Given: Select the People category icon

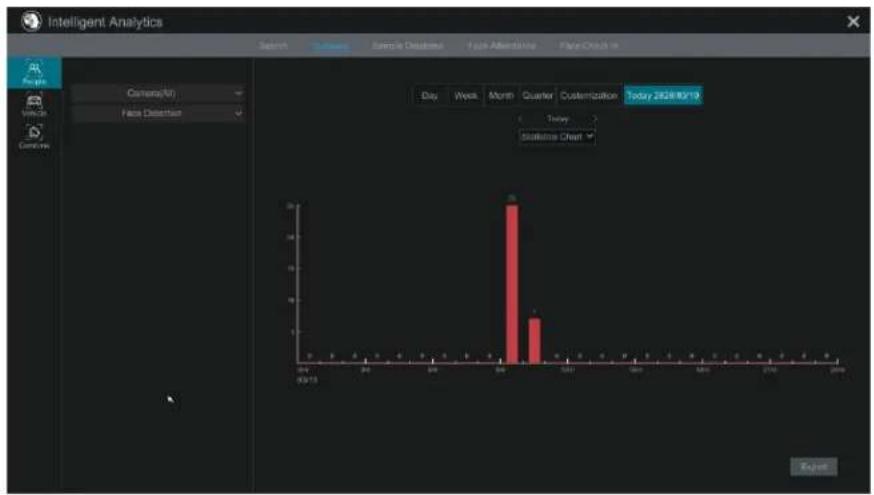Looking at the screenshot, I should coord(34,73).
